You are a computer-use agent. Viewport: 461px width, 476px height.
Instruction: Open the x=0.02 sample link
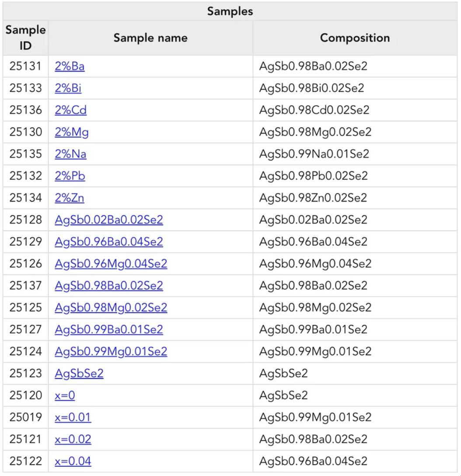[73, 439]
